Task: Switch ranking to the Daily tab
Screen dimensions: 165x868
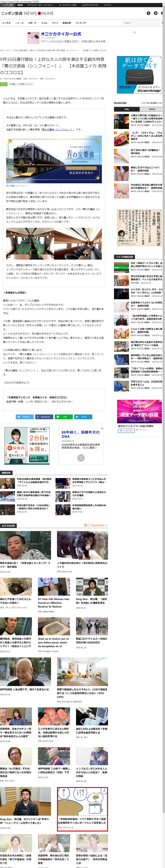Action: 127,109
